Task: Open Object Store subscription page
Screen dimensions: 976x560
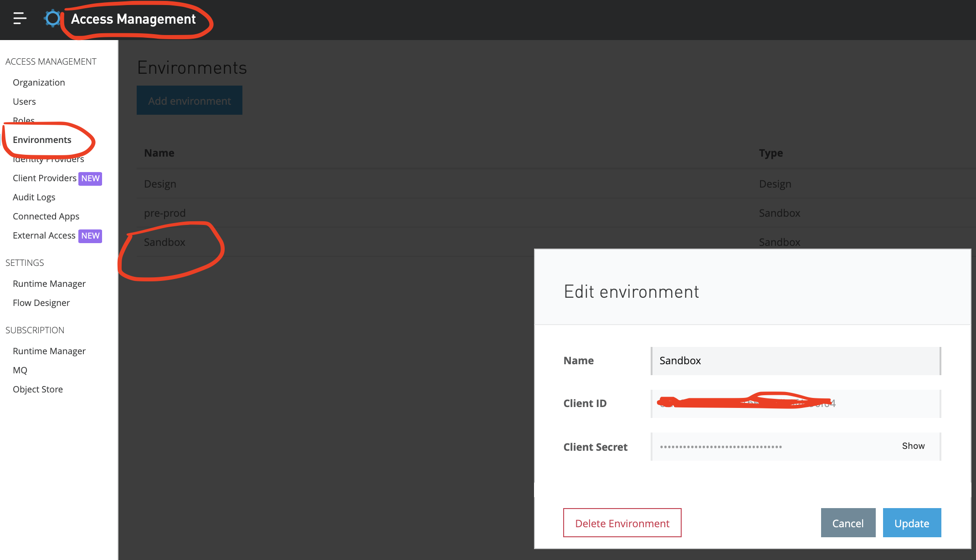Action: 38,389
